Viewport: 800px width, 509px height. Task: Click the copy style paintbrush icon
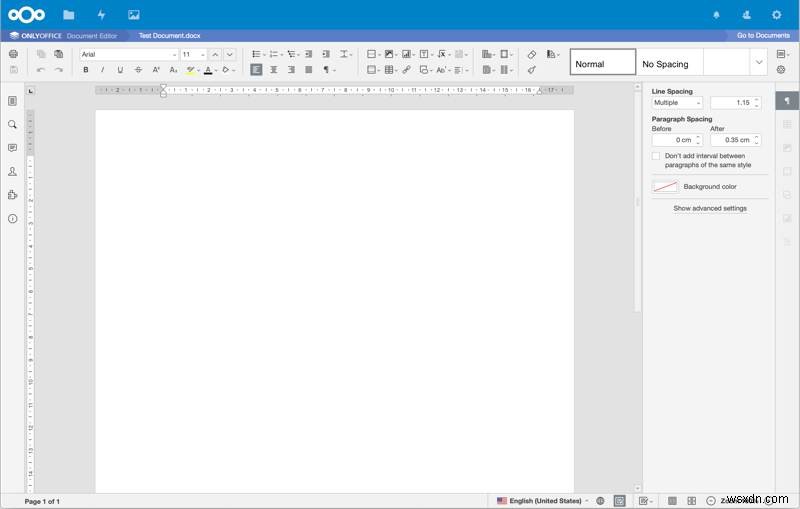[532, 70]
